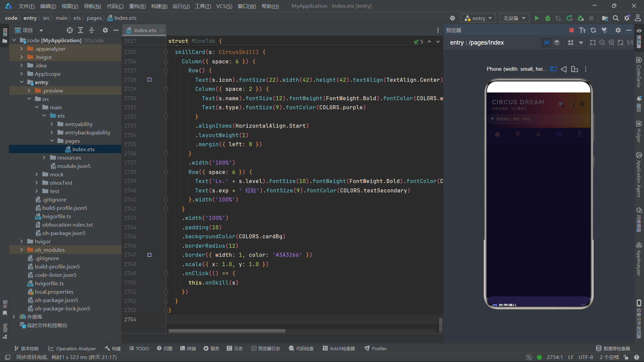Open the VCS(S) menu

tap(224, 6)
